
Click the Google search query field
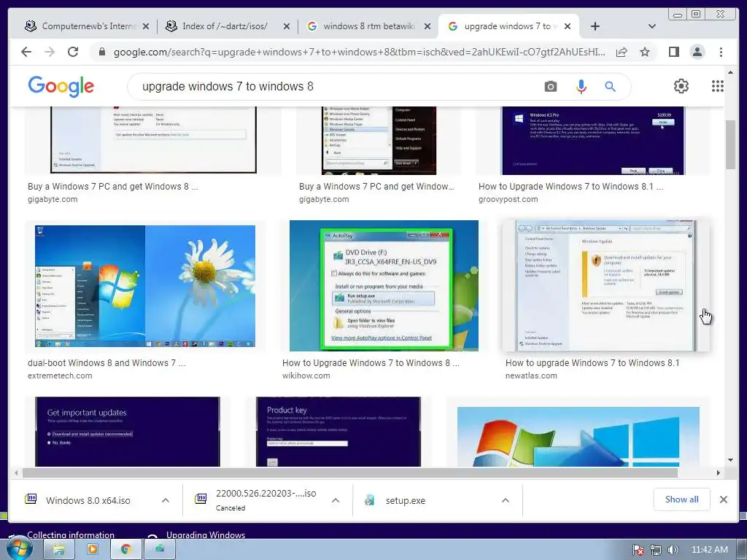tap(333, 86)
